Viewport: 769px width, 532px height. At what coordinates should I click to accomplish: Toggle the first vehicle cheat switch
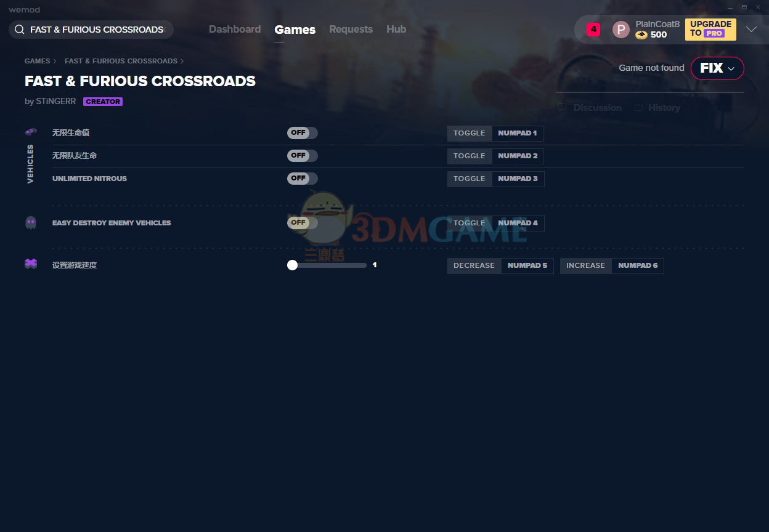point(302,133)
